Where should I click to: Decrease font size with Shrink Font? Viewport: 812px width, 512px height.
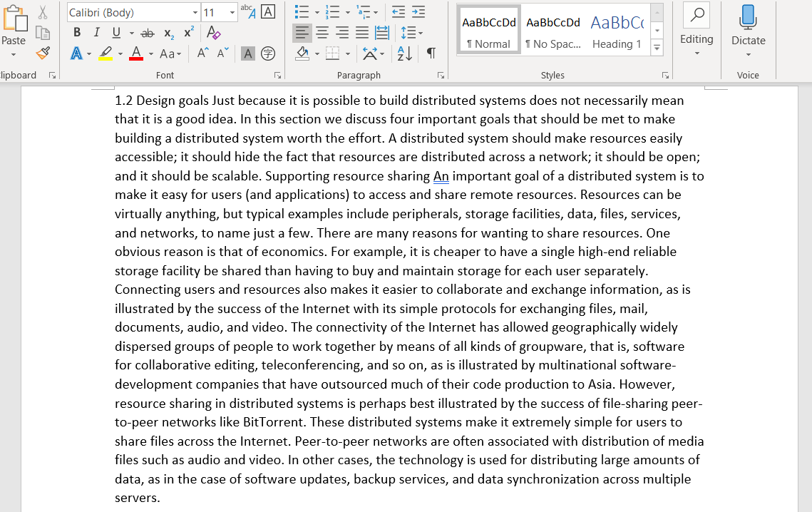click(222, 53)
